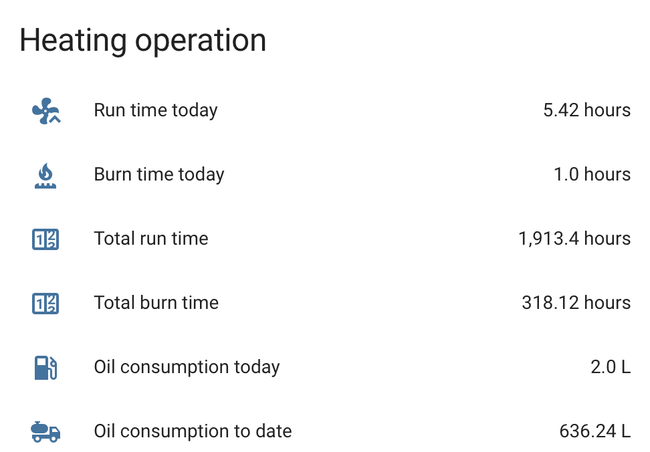Viewport: 650px width, 452px height.
Task: Open the Burn time today entity
Action: pyautogui.click(x=159, y=175)
